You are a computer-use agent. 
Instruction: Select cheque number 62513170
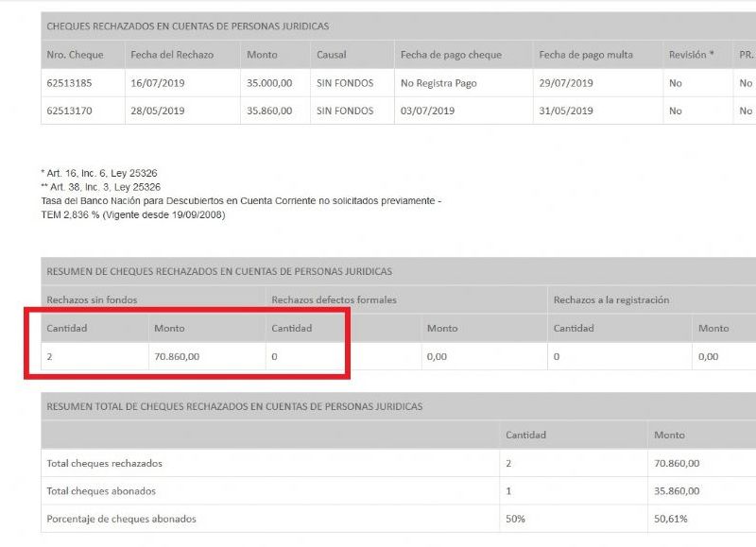pyautogui.click(x=69, y=111)
